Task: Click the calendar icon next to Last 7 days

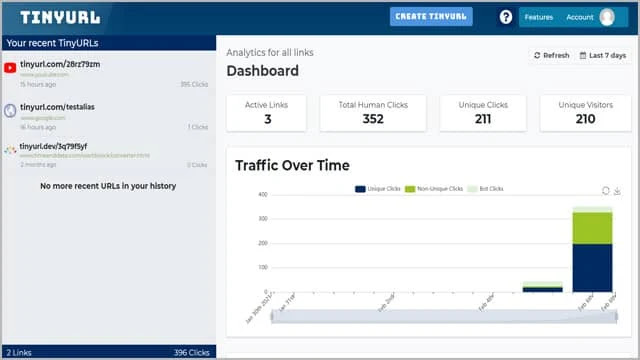Action: click(x=583, y=55)
